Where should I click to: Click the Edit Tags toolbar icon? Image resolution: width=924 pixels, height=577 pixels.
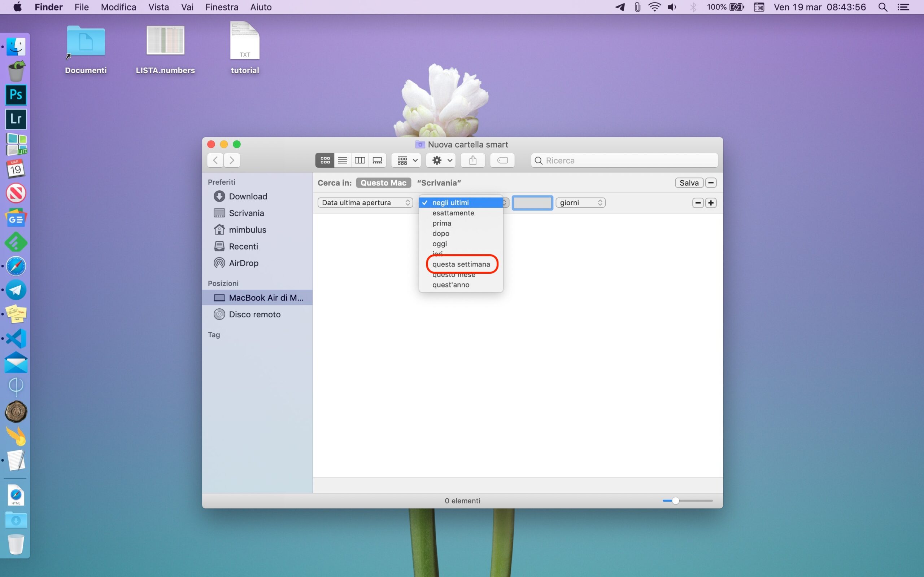pyautogui.click(x=502, y=160)
